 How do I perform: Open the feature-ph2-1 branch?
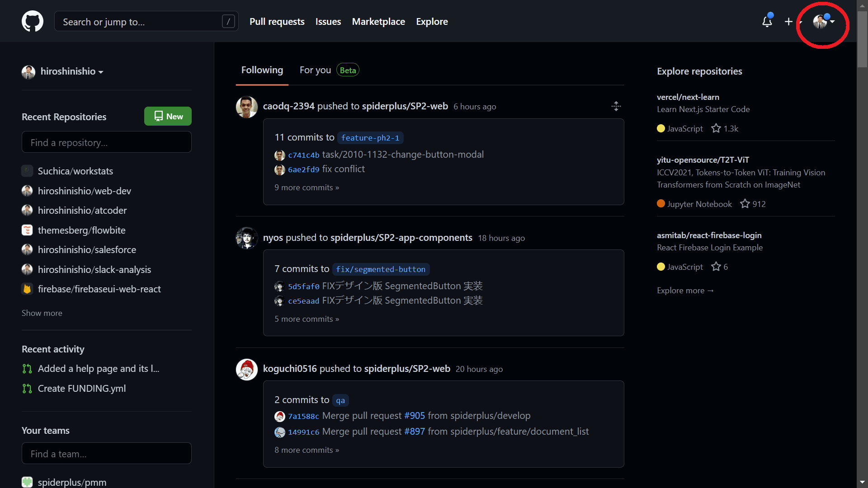click(x=370, y=137)
